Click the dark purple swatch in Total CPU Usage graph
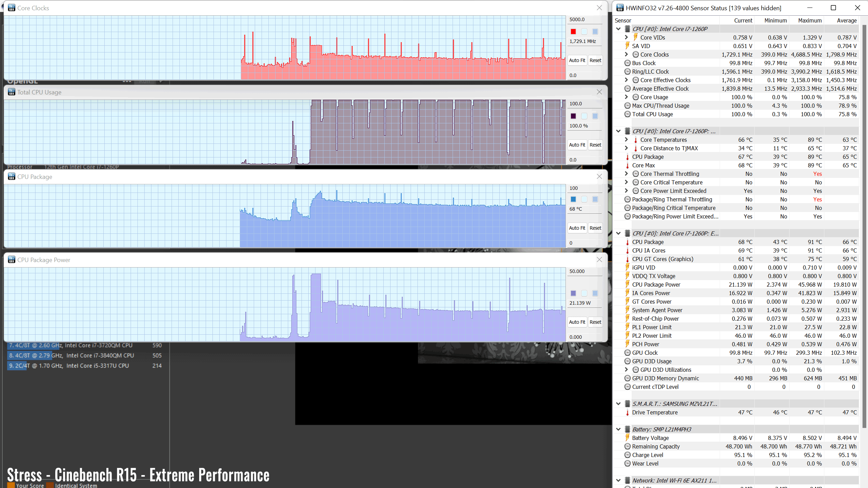Screen dimensions: 868x488 coord(573,116)
